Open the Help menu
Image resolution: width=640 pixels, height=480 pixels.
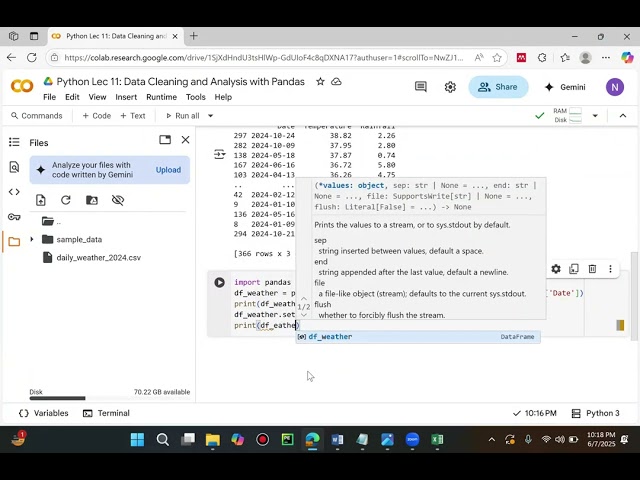coord(223,97)
